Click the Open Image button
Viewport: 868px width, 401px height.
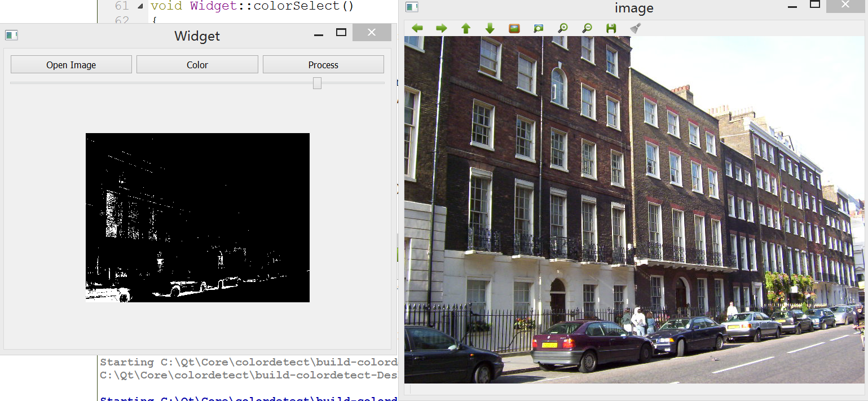click(x=71, y=65)
